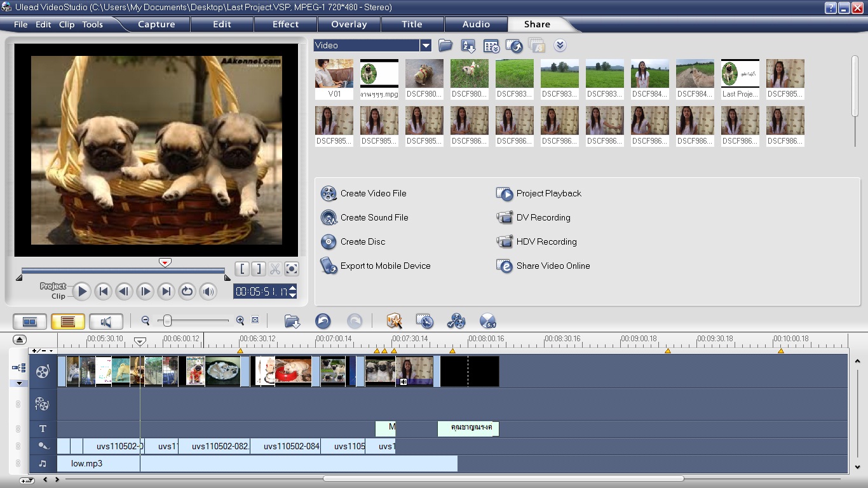Toggle Repeat playback
Screen dimensions: 868x488
(187, 292)
